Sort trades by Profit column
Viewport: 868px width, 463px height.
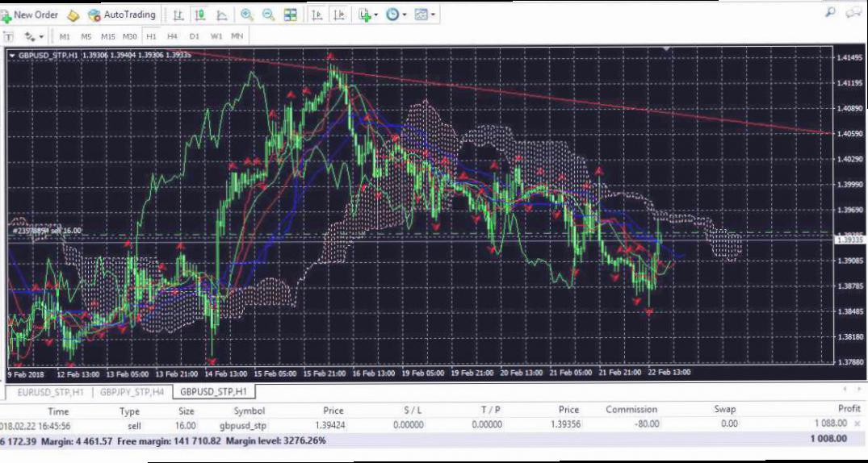[849, 409]
